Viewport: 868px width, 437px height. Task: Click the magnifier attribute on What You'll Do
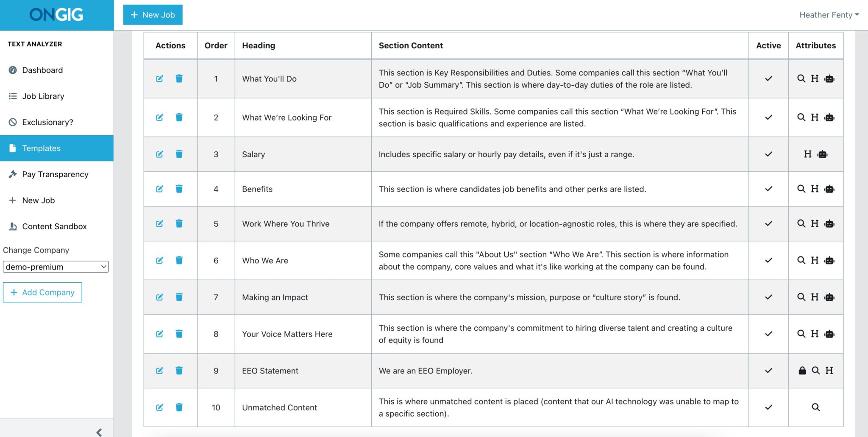point(801,79)
